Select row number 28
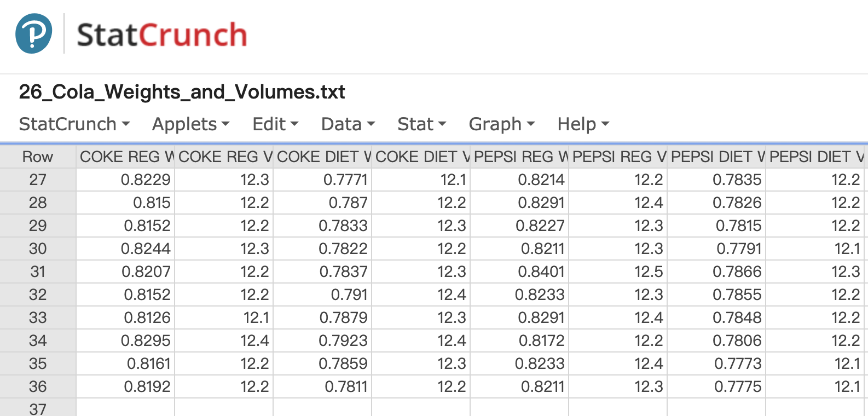The image size is (868, 416). coord(38,203)
